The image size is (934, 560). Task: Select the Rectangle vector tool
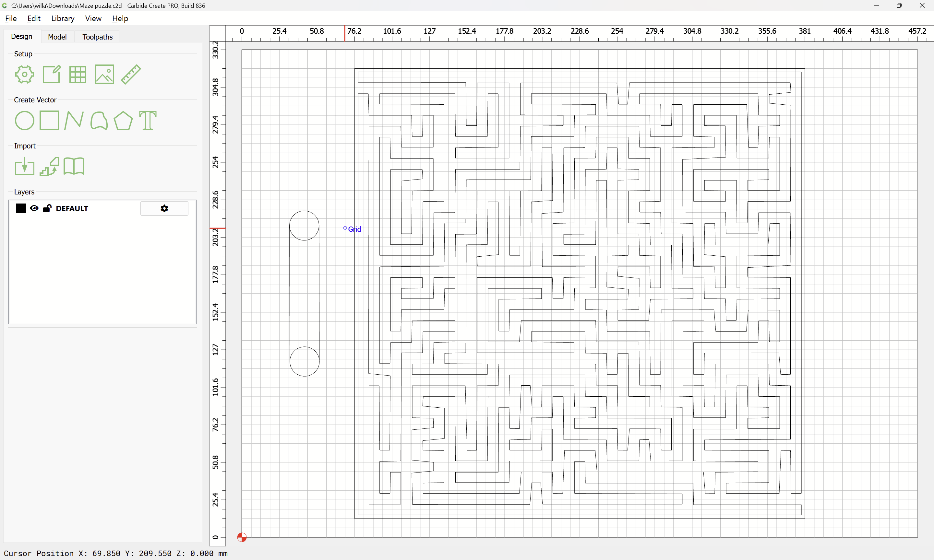click(x=49, y=121)
